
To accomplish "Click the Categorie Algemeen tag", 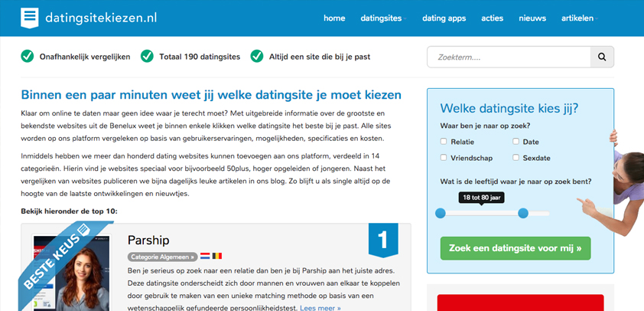I will click(162, 257).
